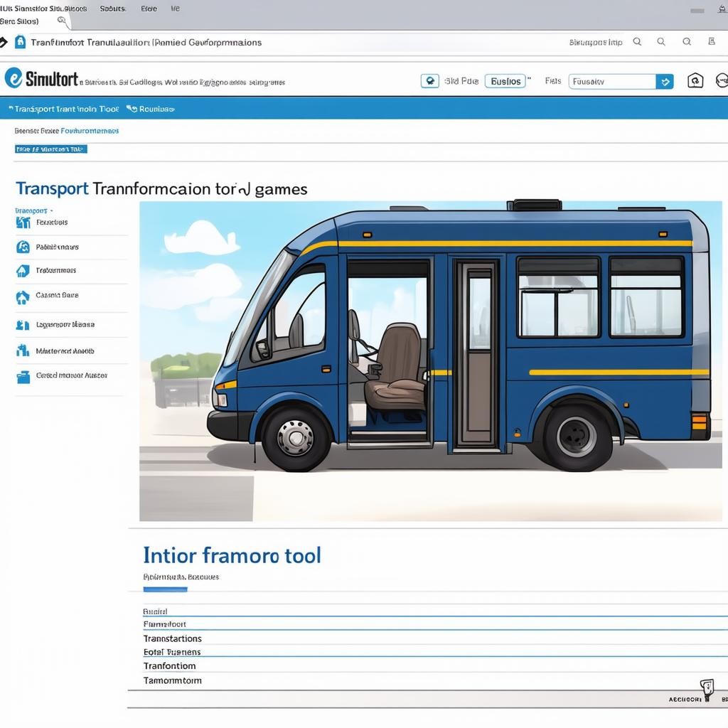Click the small blue highlighted tag under breadcrumb
The height and width of the screenshot is (728, 728).
point(50,149)
